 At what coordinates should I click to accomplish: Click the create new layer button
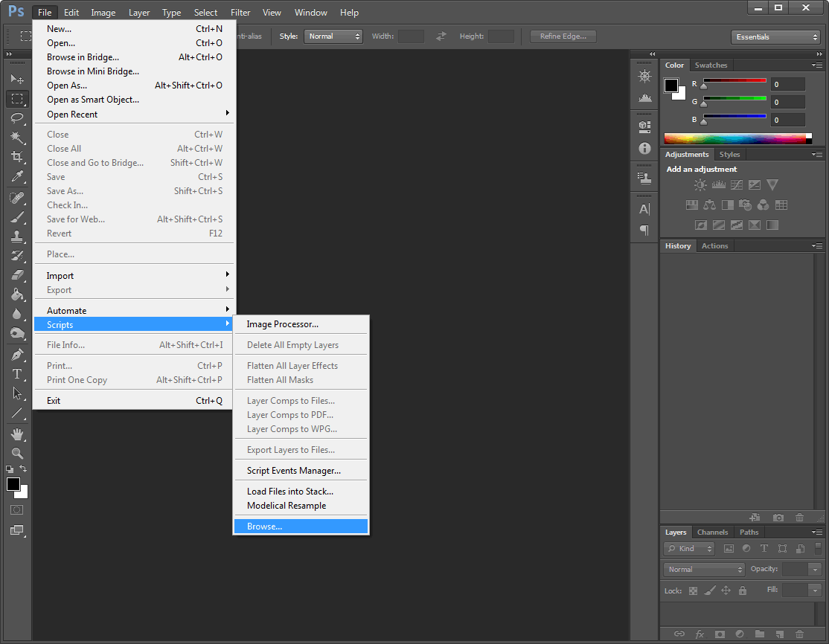click(779, 634)
